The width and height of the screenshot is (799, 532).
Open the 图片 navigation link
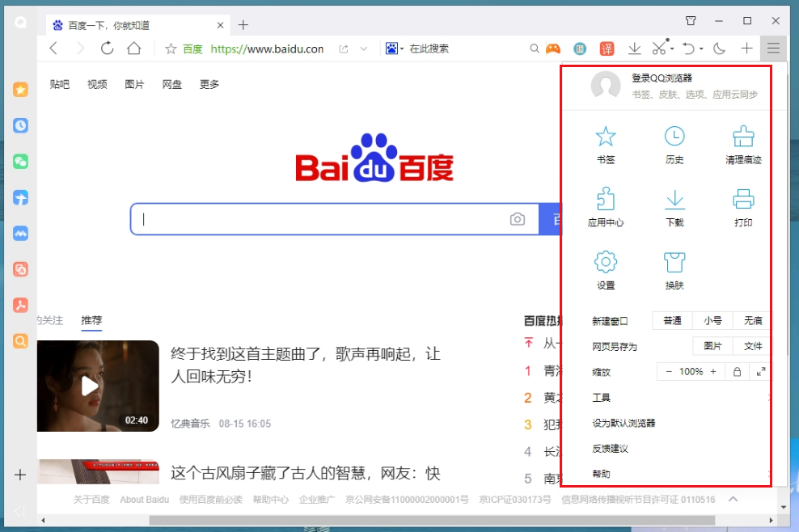coord(134,84)
